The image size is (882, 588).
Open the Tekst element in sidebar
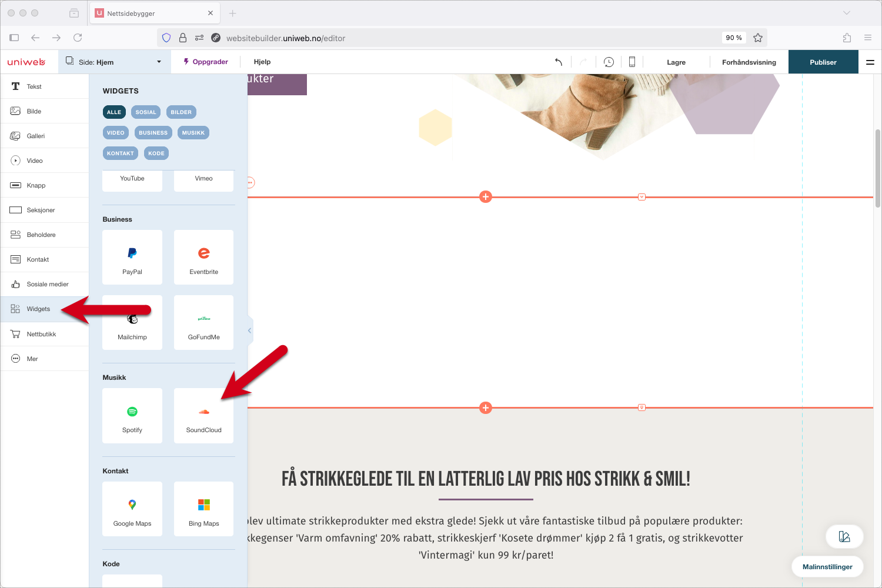tap(45, 86)
